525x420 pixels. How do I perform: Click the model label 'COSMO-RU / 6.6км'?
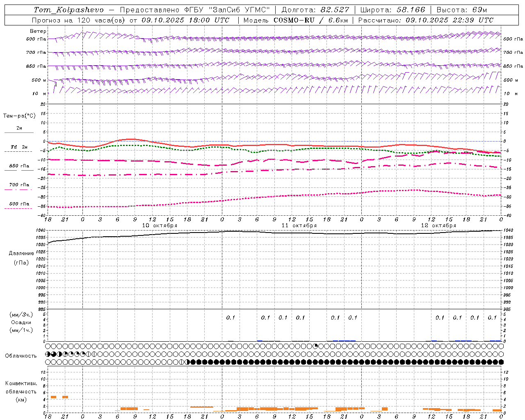[x=310, y=20]
